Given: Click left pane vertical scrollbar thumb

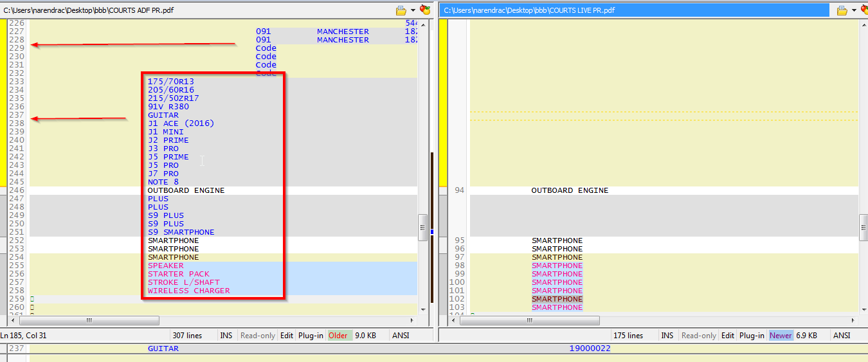Looking at the screenshot, I should click(x=423, y=227).
